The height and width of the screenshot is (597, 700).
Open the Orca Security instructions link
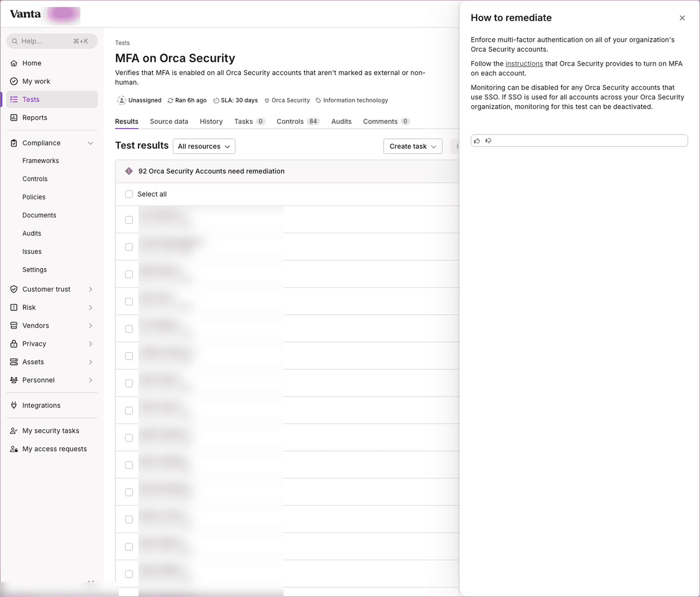point(524,63)
